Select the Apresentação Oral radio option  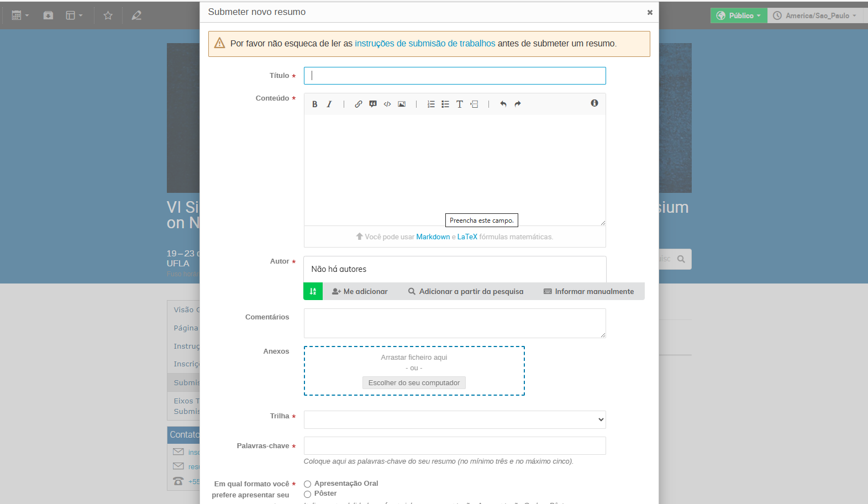pyautogui.click(x=308, y=484)
